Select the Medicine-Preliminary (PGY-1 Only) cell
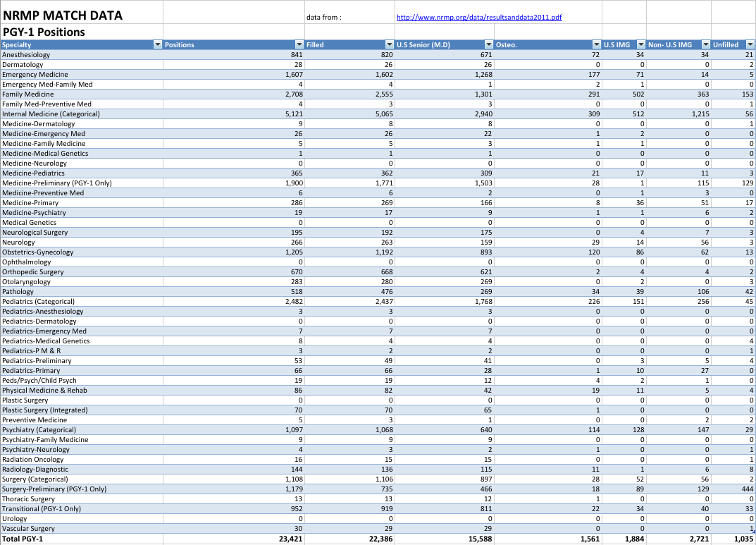 tap(82, 183)
